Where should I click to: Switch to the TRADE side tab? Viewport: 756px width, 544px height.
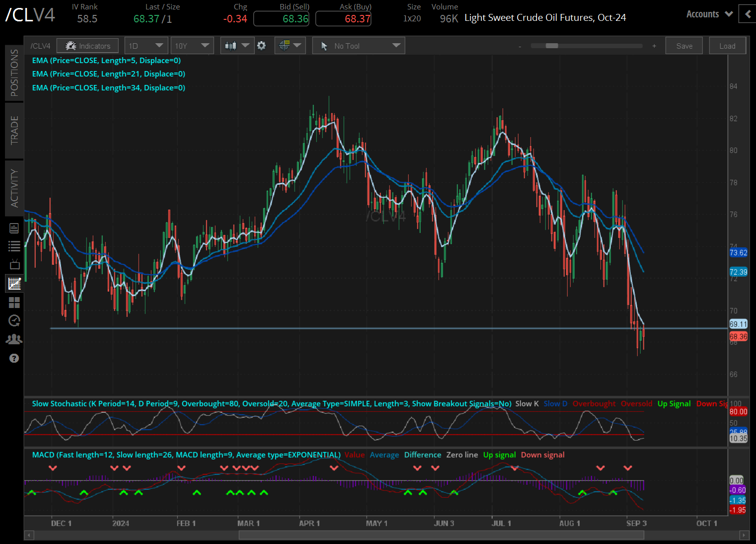[x=14, y=130]
